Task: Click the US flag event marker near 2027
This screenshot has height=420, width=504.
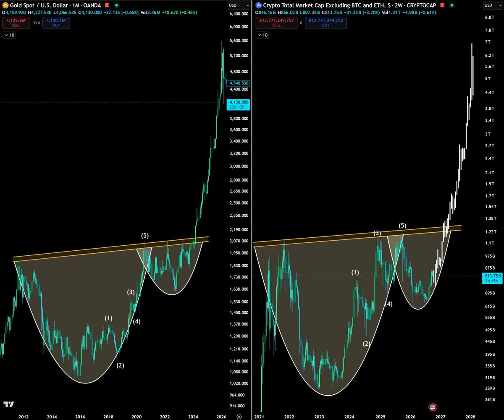Action: (x=432, y=407)
